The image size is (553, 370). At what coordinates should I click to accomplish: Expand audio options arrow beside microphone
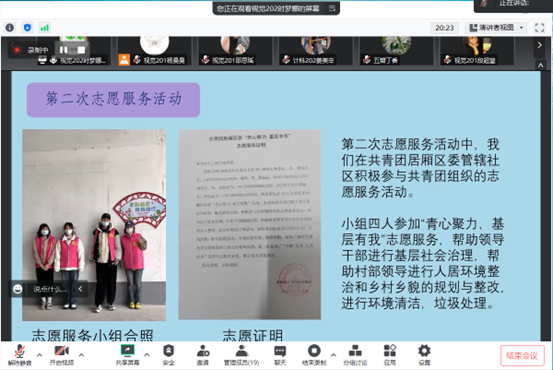(40, 354)
